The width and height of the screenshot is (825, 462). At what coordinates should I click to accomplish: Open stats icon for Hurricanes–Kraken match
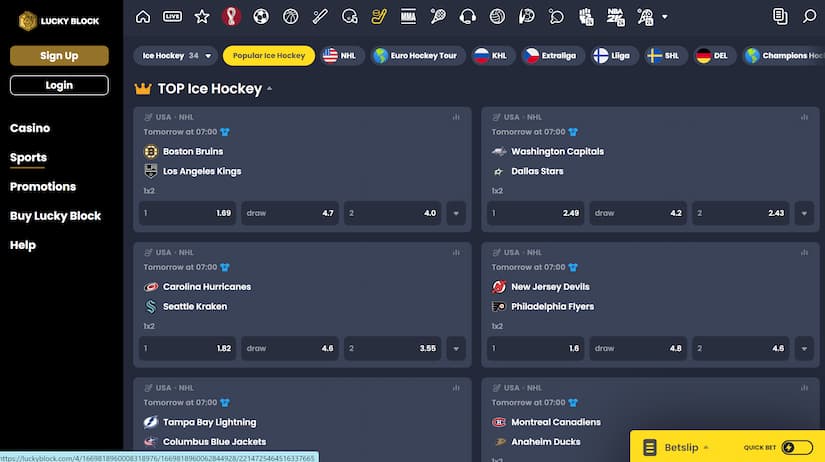456,252
